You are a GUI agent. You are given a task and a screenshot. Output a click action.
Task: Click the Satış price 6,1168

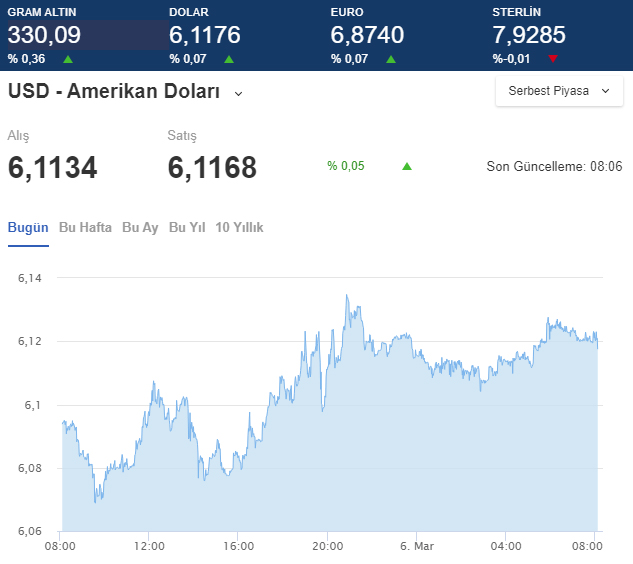point(212,167)
